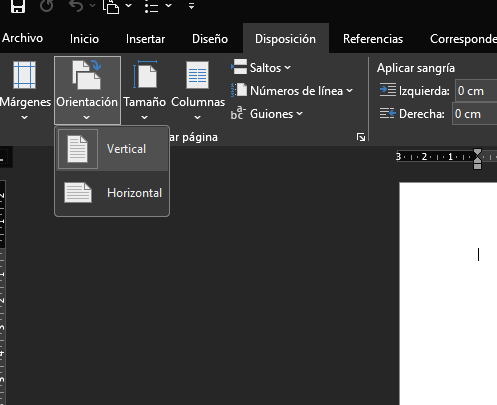Open page setup dialog launcher icon
The width and height of the screenshot is (497, 405).
coord(361,137)
